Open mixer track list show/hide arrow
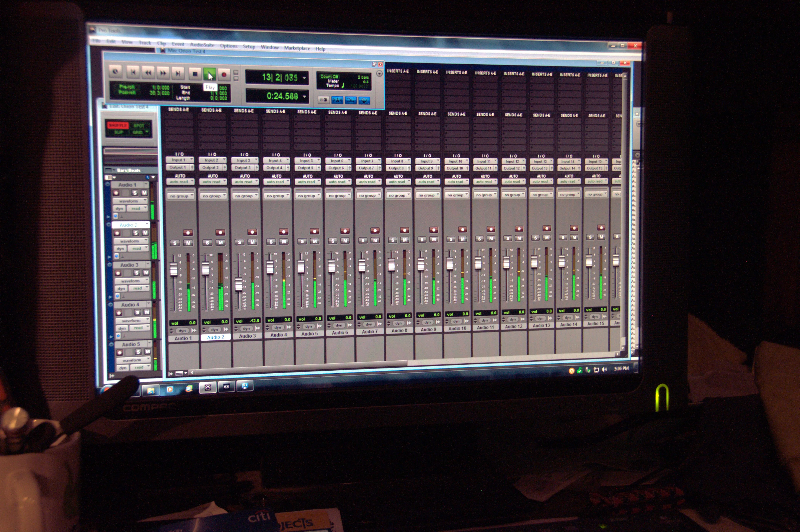The height and width of the screenshot is (532, 800). click(x=170, y=374)
